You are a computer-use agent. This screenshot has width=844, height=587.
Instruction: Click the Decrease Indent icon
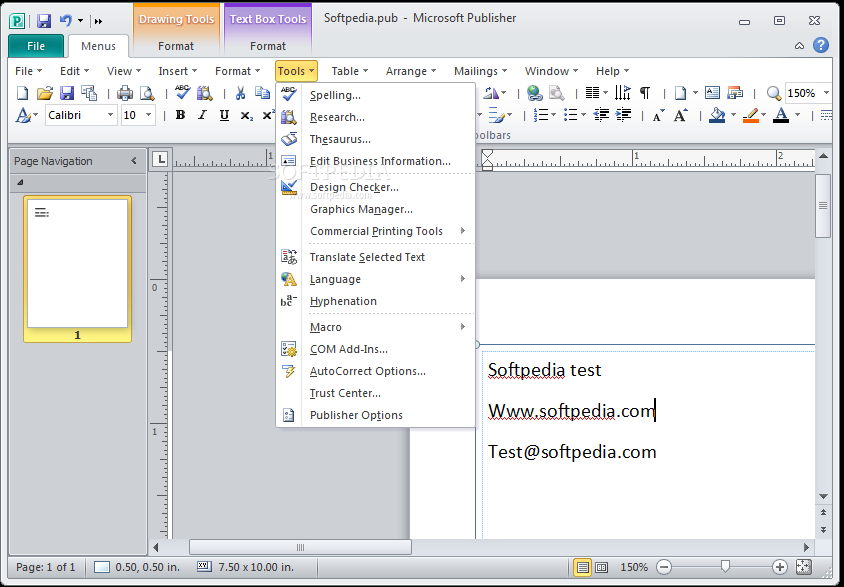(601, 115)
